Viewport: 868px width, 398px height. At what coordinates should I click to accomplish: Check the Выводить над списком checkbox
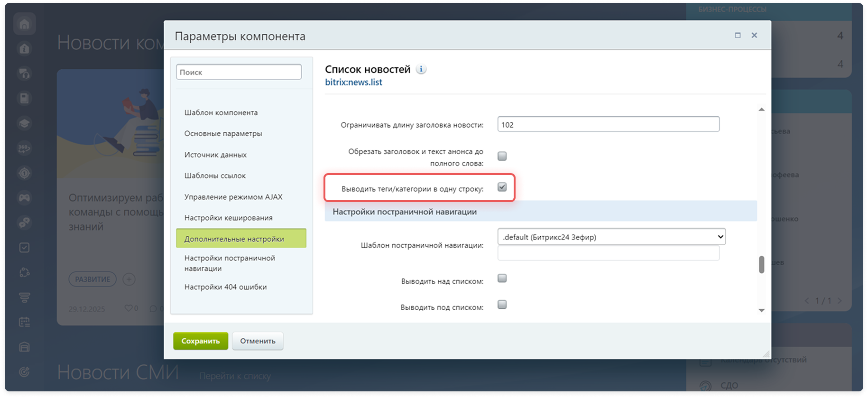tap(502, 278)
